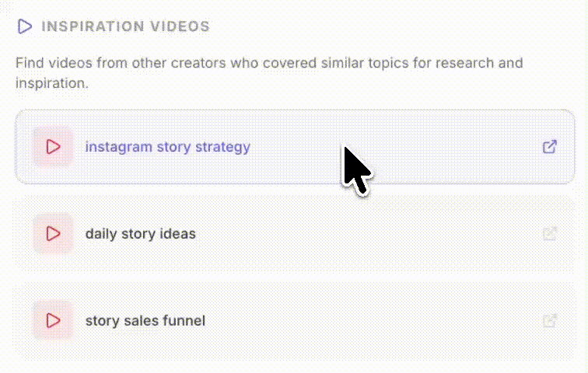The width and height of the screenshot is (588, 373).
Task: Click play icon for instagram story strategy
Action: [x=53, y=146]
